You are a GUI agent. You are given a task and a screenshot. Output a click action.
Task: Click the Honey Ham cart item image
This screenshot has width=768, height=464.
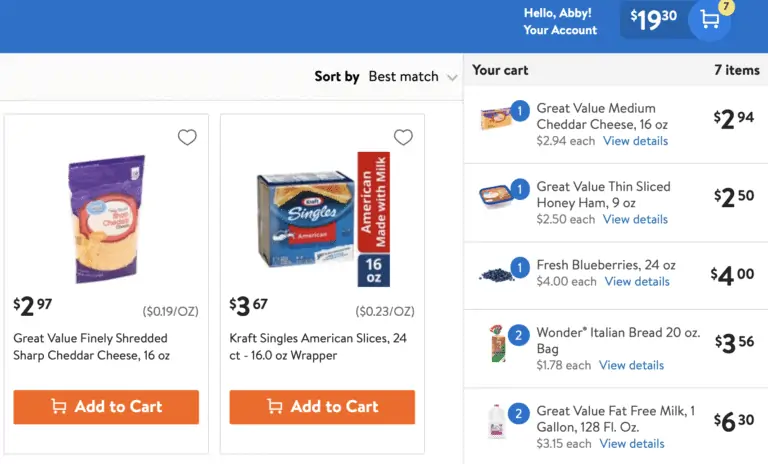[x=497, y=196]
